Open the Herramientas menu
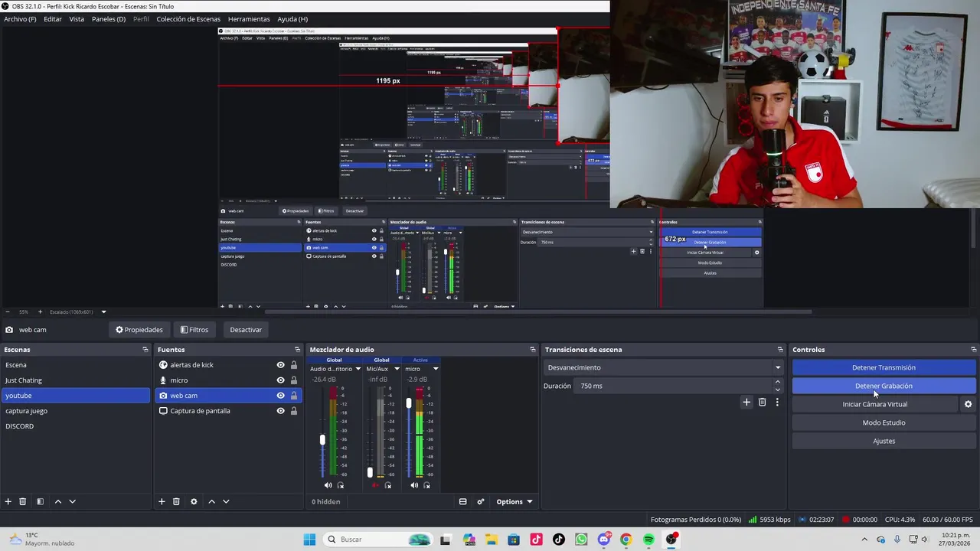Image resolution: width=980 pixels, height=551 pixels. coord(249,19)
